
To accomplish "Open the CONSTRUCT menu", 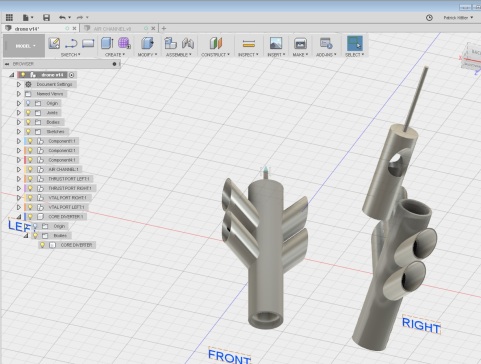I will [x=215, y=55].
